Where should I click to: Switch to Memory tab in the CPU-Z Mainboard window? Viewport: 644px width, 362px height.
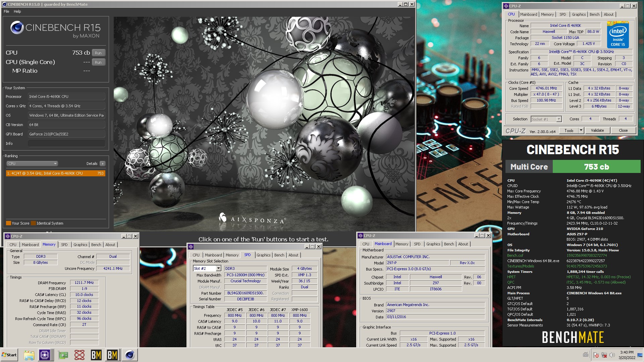(x=401, y=244)
